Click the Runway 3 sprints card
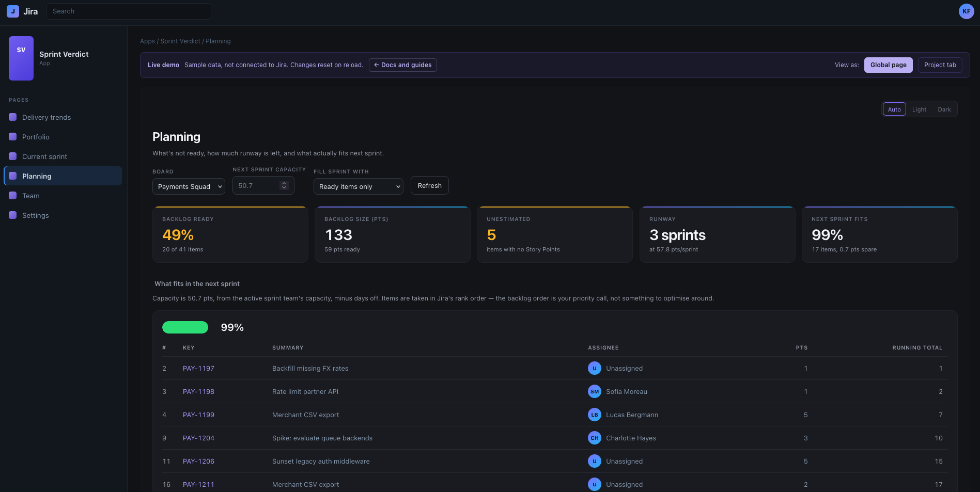 point(717,234)
